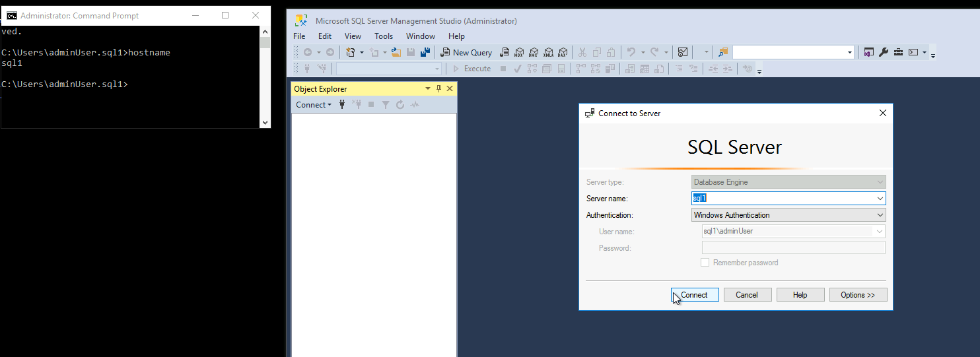Open the Edit menu
Viewport: 980px width, 357px height.
tap(325, 36)
